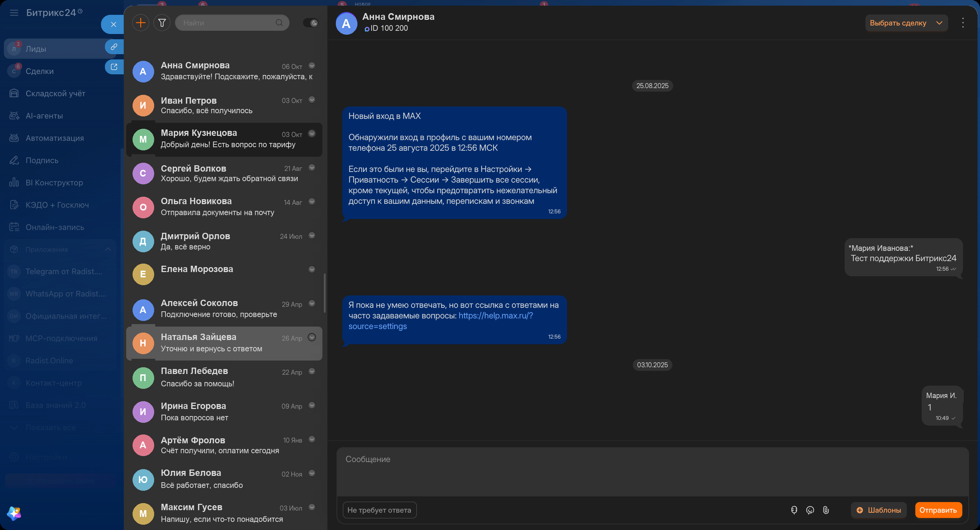Open Складской учёт section
This screenshot has width=980, height=530.
[x=61, y=93]
